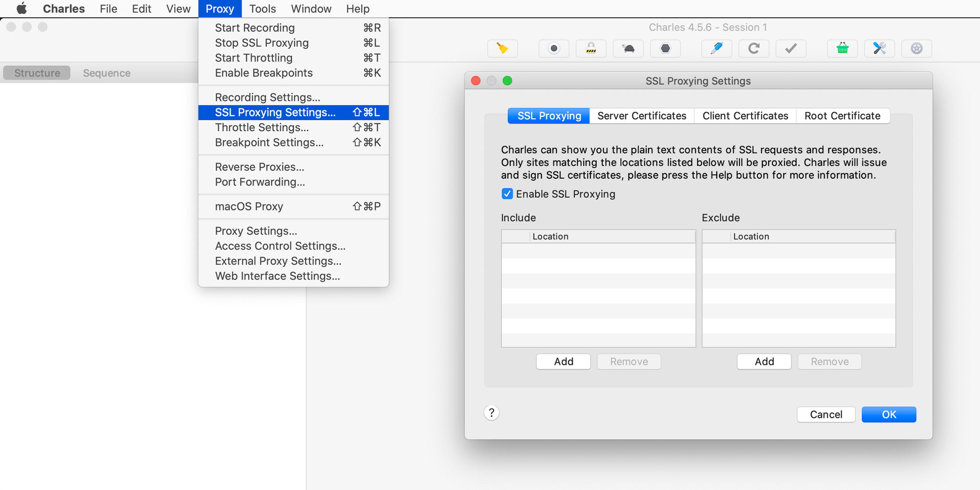Toggle macOS Proxy menu item

[x=294, y=207]
